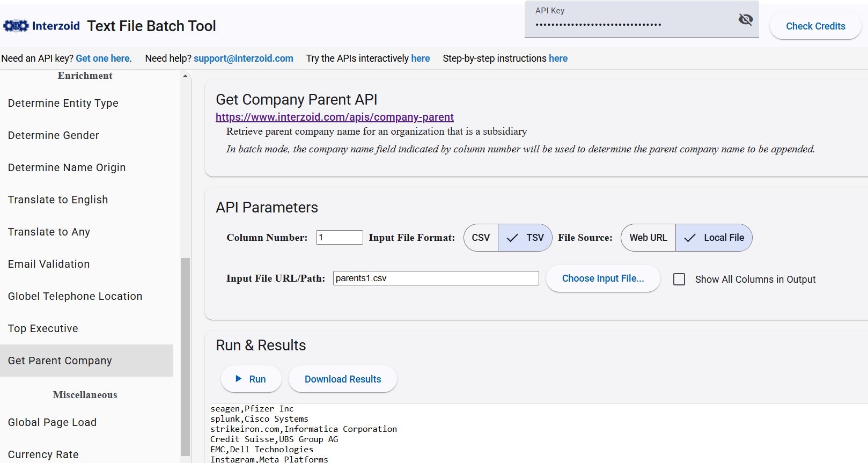
Task: Open the company-parent API URL link
Action: [335, 117]
